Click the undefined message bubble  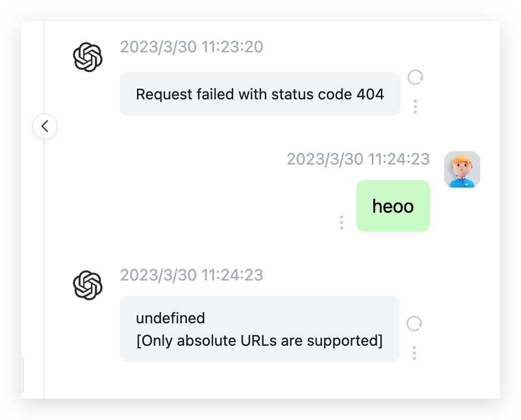[x=259, y=329]
